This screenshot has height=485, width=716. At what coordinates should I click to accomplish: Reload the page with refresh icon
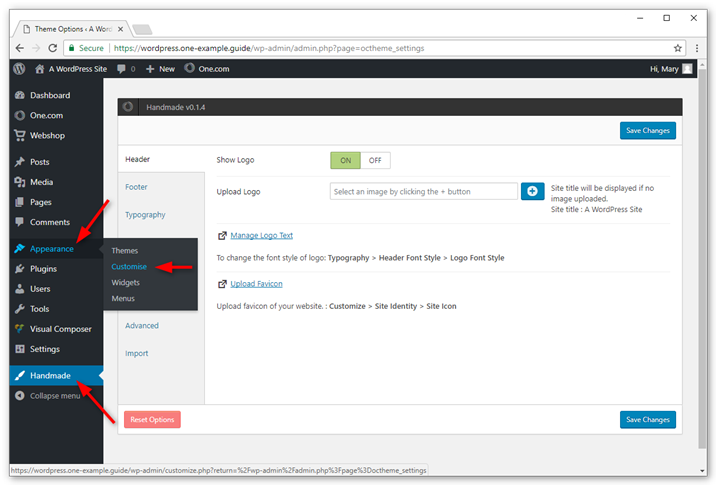[x=53, y=48]
